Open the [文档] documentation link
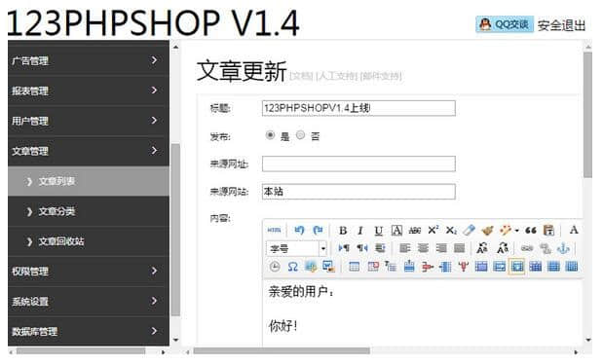Viewport: 603px width, 364px height. 301,76
